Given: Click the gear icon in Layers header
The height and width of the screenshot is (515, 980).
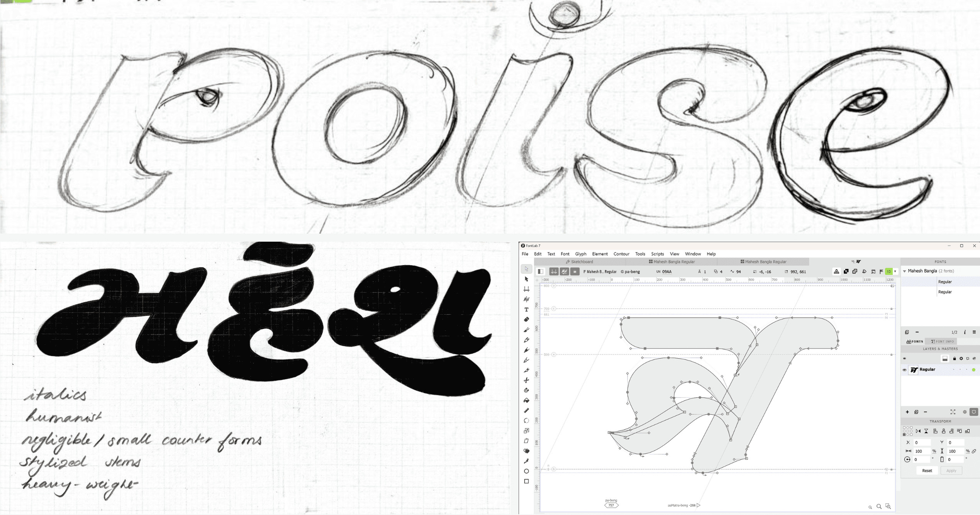Looking at the screenshot, I should pyautogui.click(x=961, y=359).
